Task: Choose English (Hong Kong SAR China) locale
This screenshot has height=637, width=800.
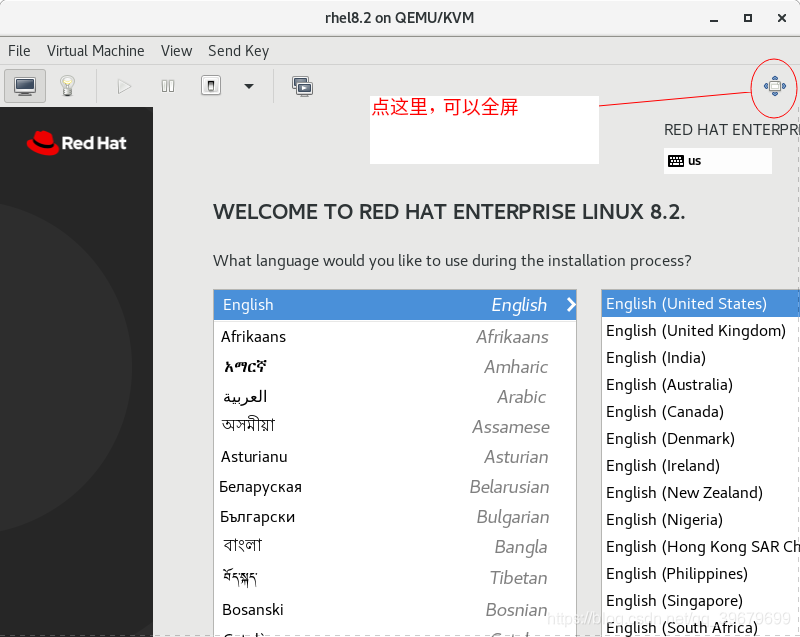Action: 701,547
